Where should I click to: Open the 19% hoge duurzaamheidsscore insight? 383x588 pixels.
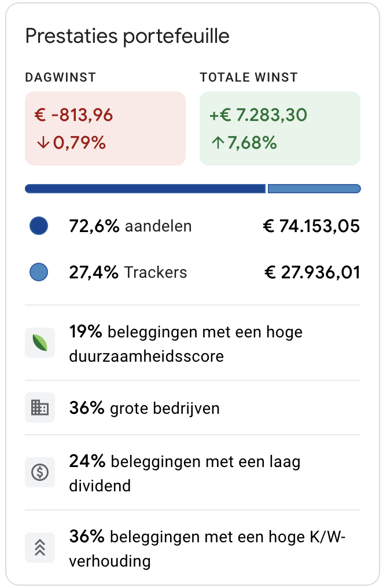193,343
